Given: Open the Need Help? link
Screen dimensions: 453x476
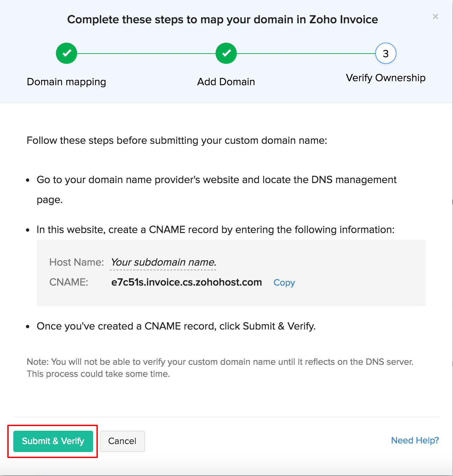Looking at the screenshot, I should (x=415, y=440).
